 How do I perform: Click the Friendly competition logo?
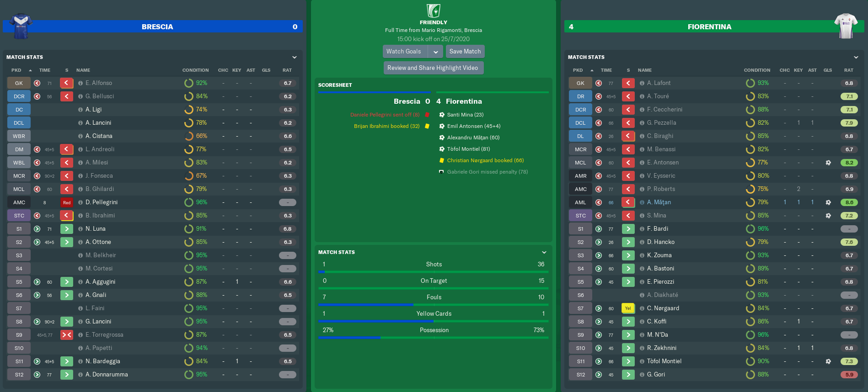(433, 11)
